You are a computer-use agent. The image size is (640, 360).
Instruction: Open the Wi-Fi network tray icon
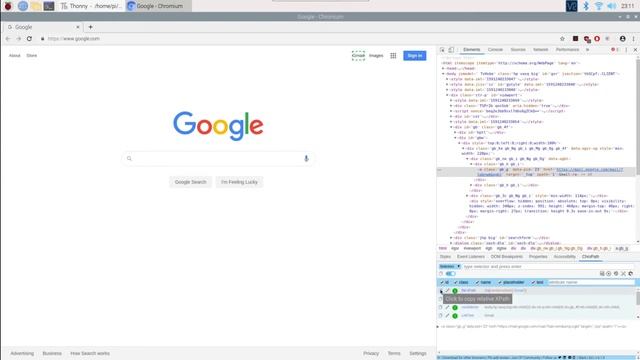(598, 6)
